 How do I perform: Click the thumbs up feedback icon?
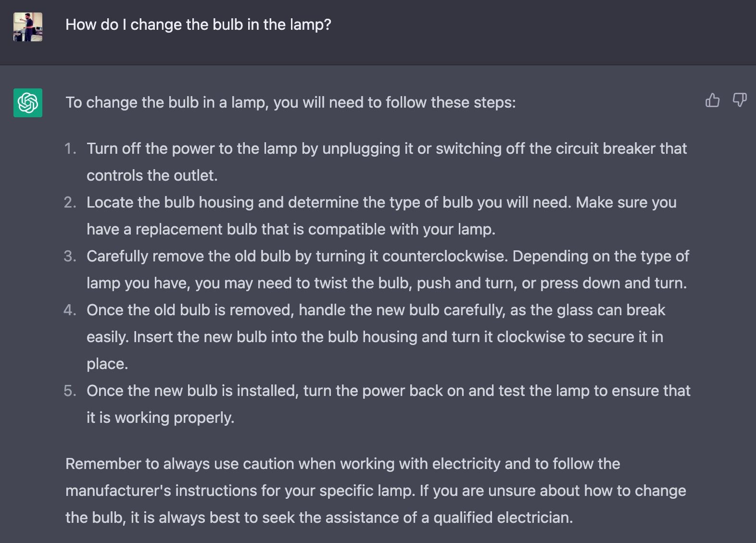712,100
